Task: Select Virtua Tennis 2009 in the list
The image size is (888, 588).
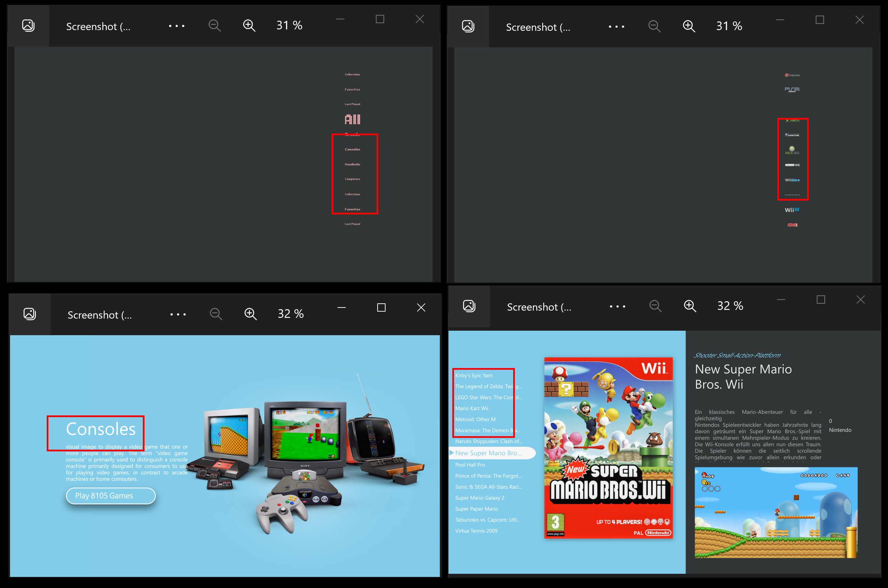Action: pos(476,531)
